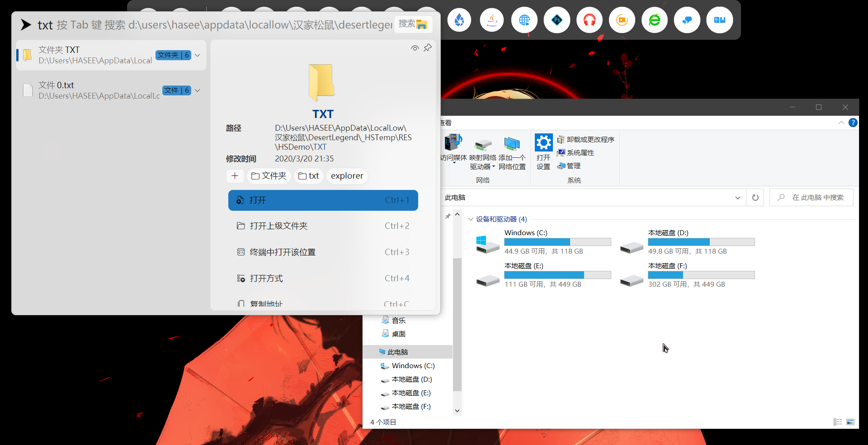
Task: Open the red headphones music app icon
Action: coord(589,20)
